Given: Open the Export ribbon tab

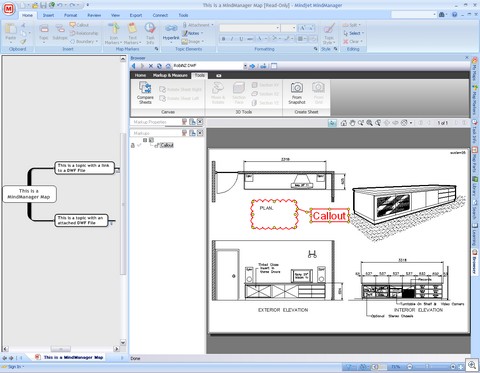Looking at the screenshot, I should (x=136, y=15).
